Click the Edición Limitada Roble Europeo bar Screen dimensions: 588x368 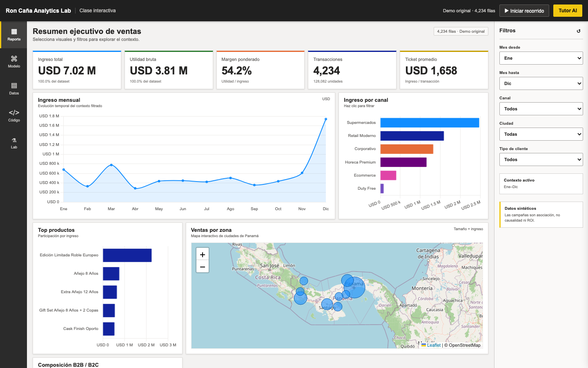tap(127, 255)
